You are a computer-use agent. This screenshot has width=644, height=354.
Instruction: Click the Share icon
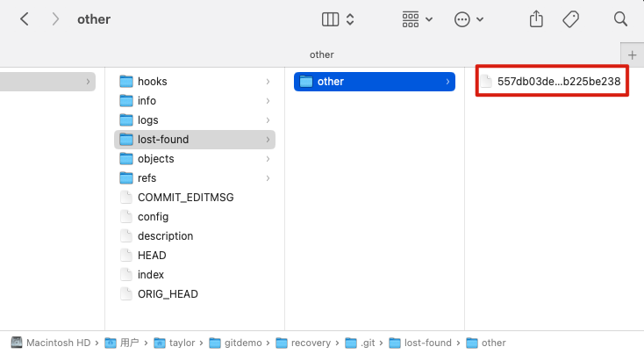(x=536, y=19)
